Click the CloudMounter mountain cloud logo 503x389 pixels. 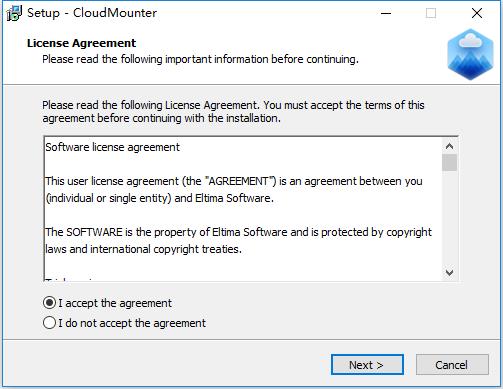click(470, 54)
